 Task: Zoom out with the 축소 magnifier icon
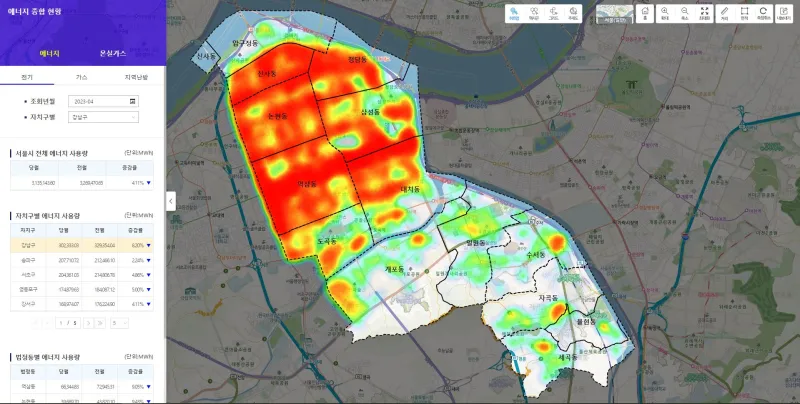coord(684,12)
